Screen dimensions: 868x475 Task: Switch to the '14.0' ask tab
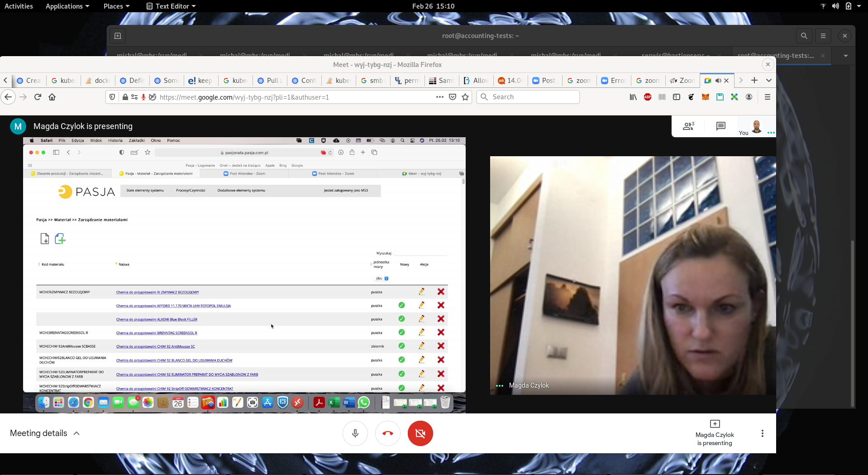pyautogui.click(x=510, y=81)
